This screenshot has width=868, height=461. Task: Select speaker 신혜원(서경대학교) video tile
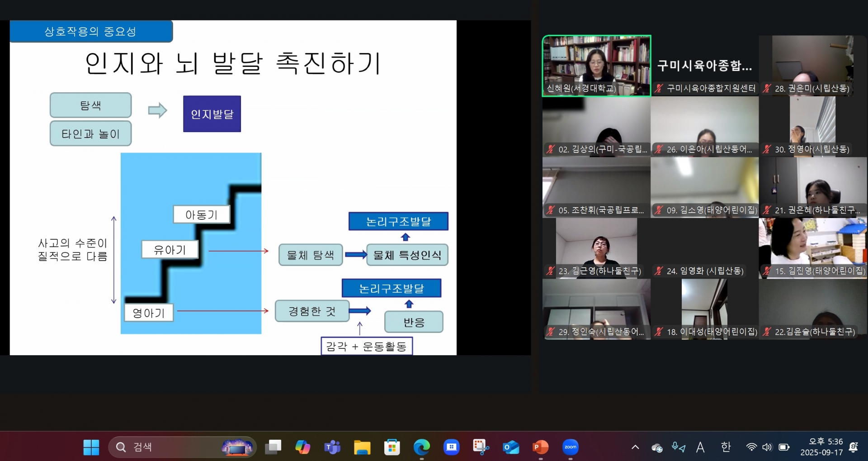[596, 66]
